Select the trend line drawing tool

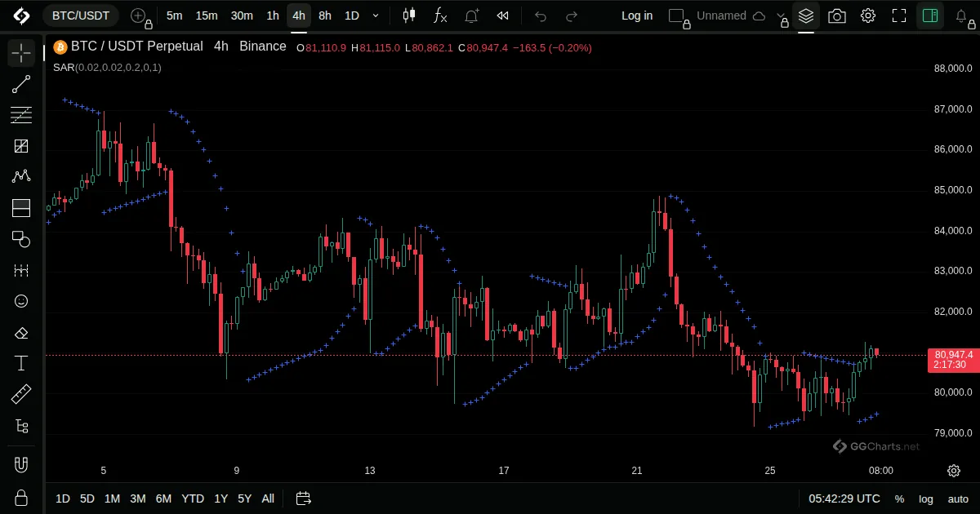[x=21, y=85]
